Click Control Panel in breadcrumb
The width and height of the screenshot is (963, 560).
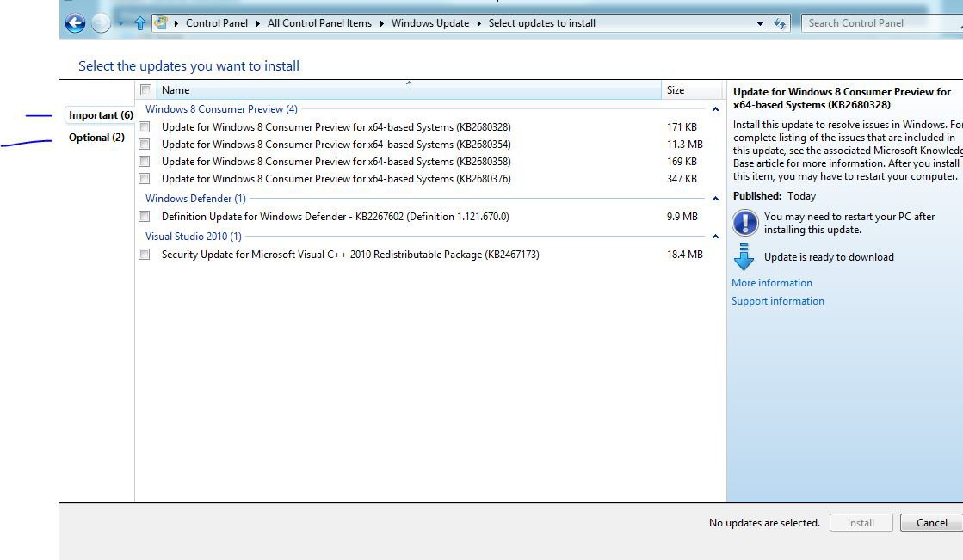click(217, 23)
